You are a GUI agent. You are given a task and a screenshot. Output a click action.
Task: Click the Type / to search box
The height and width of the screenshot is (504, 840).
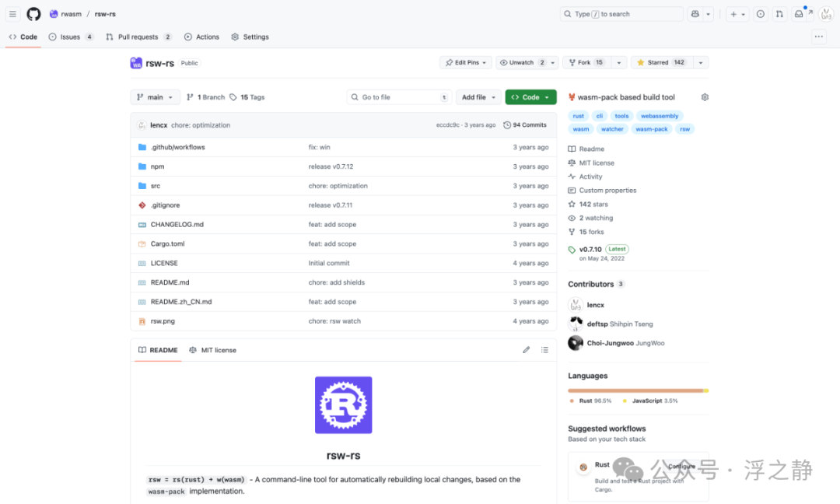[621, 14]
